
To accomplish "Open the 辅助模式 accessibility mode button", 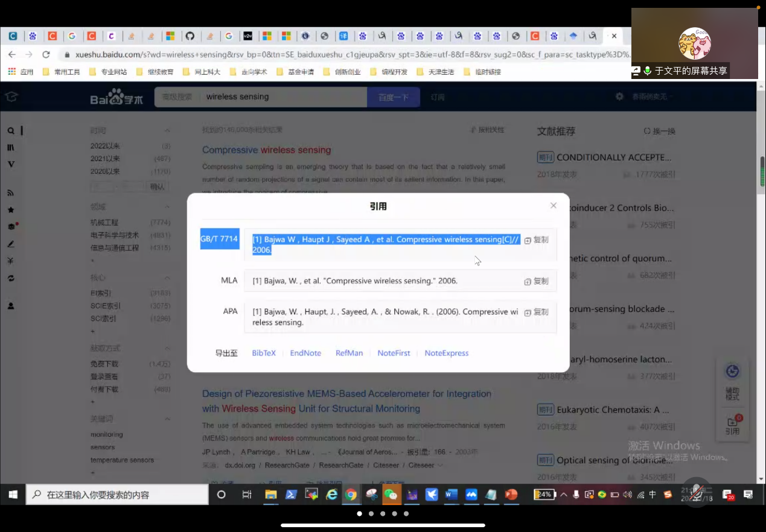I will [x=733, y=382].
